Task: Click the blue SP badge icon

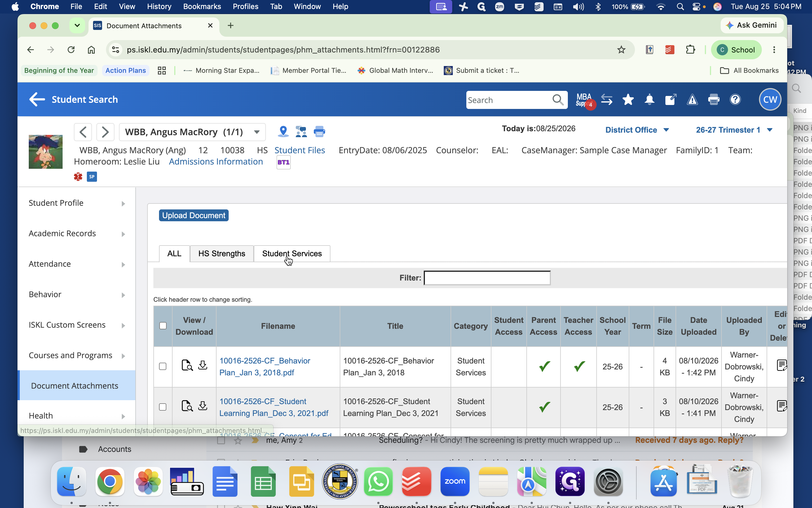Action: (92, 177)
